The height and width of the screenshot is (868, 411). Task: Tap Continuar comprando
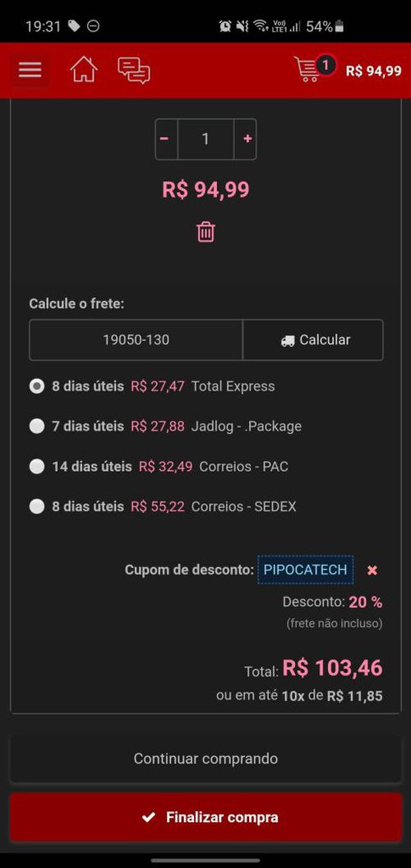point(205,759)
